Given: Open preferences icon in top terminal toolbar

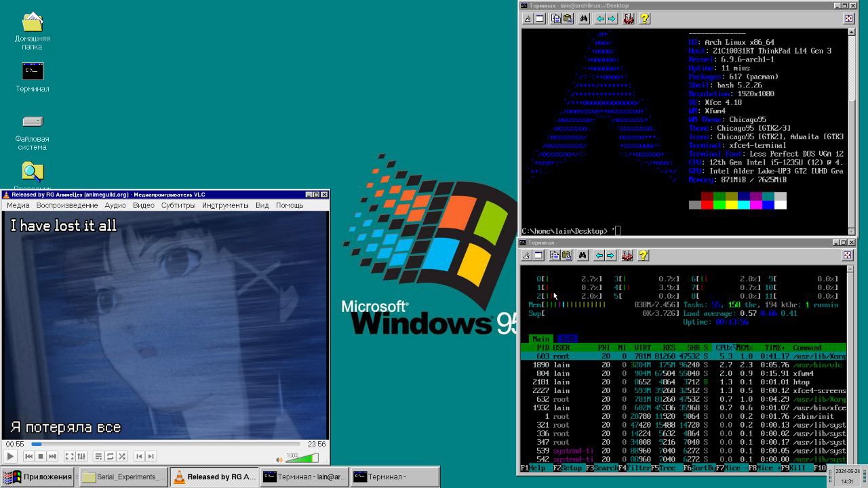Looking at the screenshot, I should pyautogui.click(x=628, y=19).
